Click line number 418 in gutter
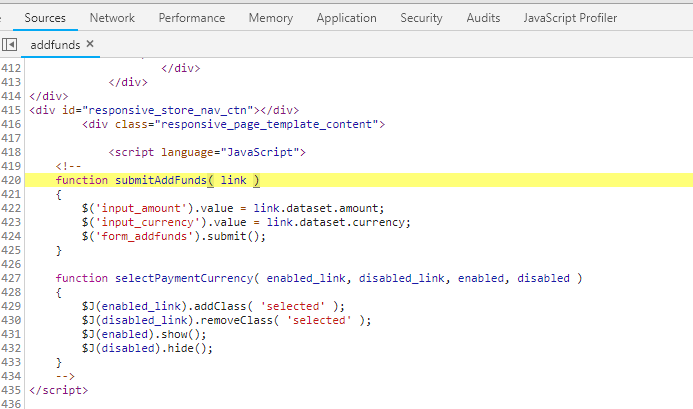Image resolution: width=693 pixels, height=409 pixels. point(11,152)
